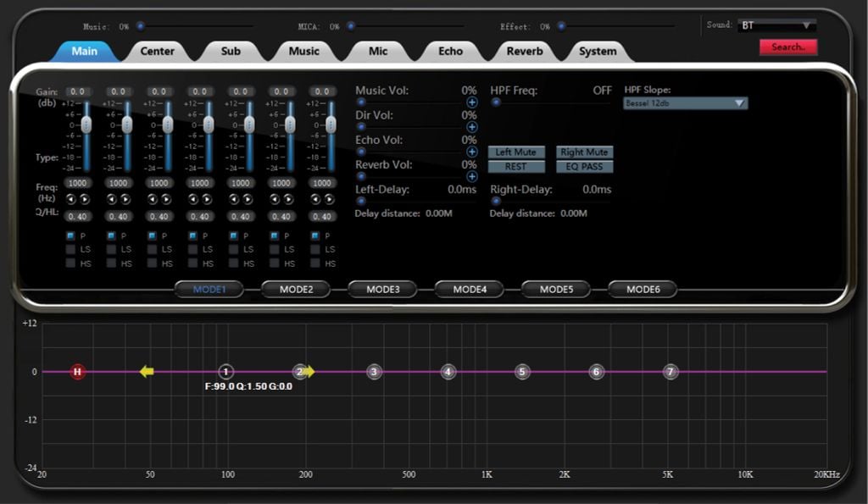Click EQ band 2 frequency increase arrow
Viewport: 868px width, 504px height.
pyautogui.click(x=125, y=199)
